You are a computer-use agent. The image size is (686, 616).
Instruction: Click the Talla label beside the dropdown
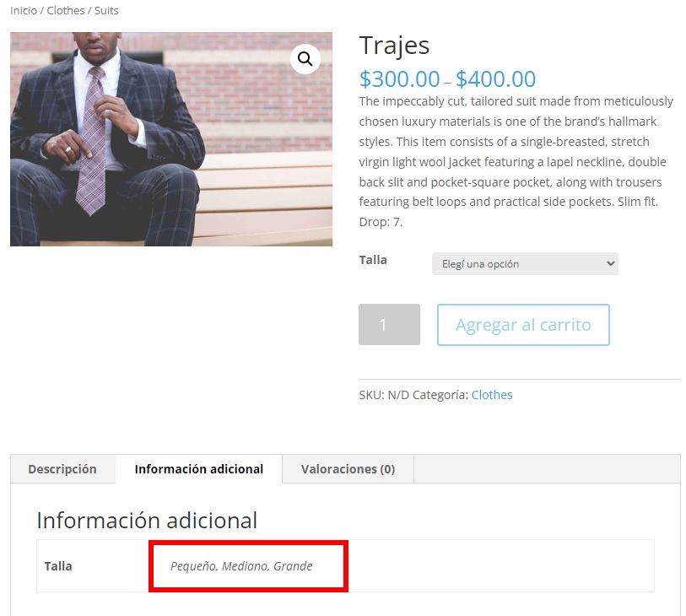(373, 260)
